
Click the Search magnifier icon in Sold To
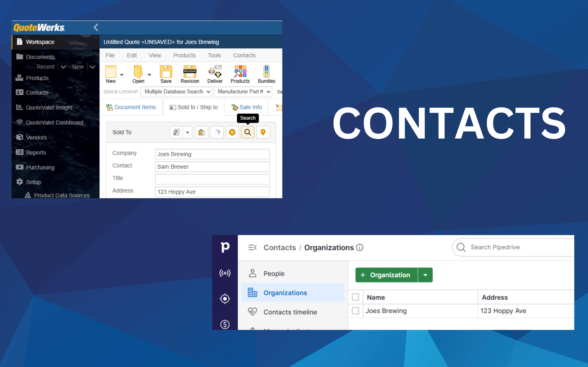[x=247, y=132]
